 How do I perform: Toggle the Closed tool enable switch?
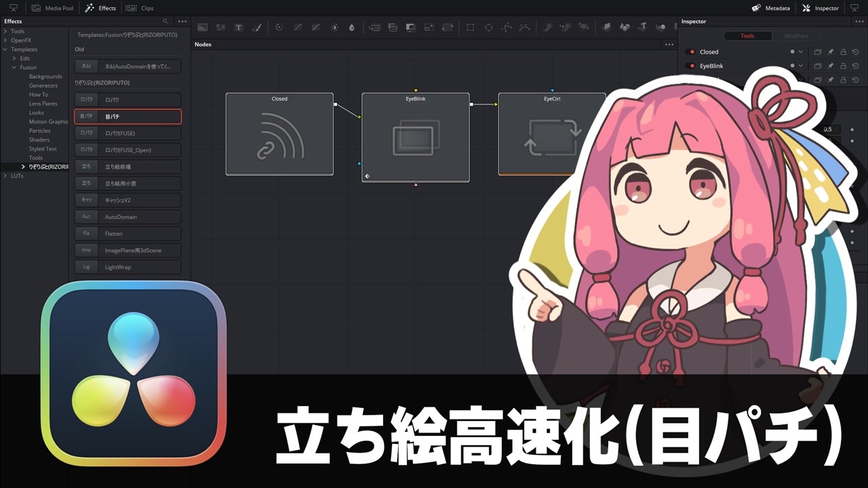[x=692, y=52]
